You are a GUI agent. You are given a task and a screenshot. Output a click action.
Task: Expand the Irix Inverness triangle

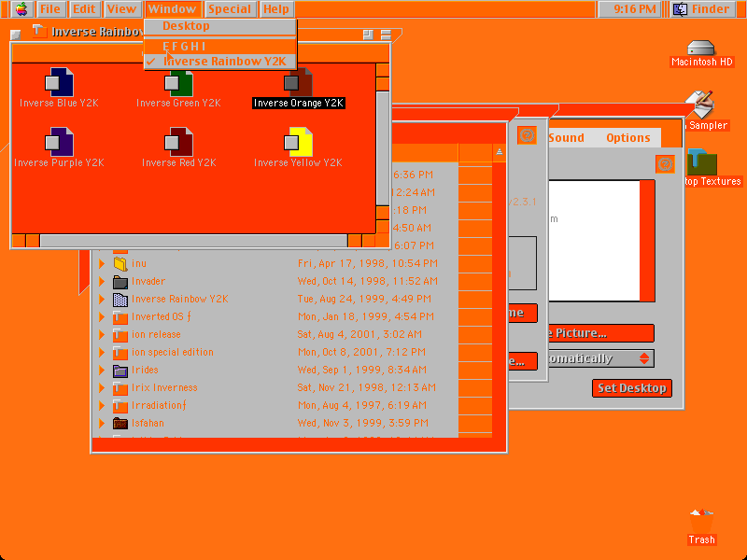point(102,387)
